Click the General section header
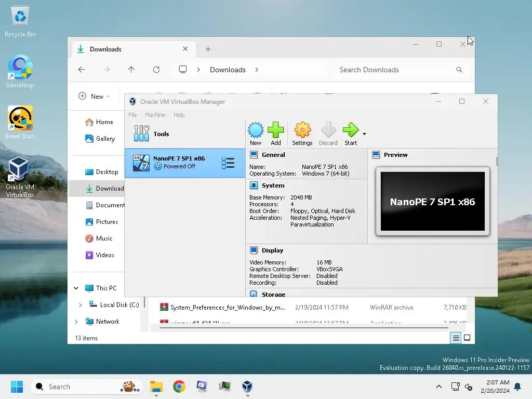532x399 pixels. click(273, 155)
